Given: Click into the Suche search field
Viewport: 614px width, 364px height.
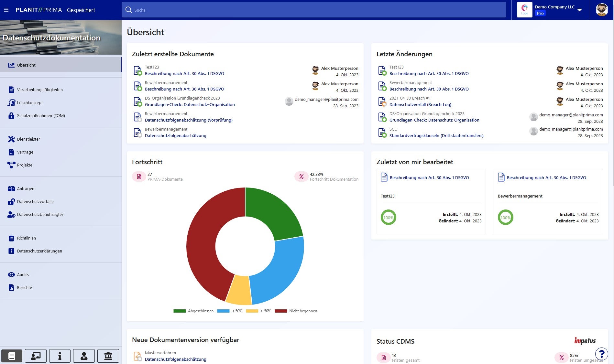Looking at the screenshot, I should pos(314,10).
